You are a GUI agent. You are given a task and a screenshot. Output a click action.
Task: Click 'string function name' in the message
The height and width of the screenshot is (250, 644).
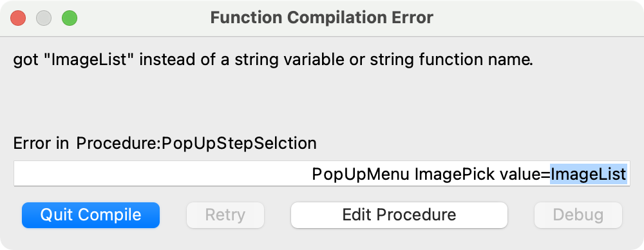(x=451, y=60)
